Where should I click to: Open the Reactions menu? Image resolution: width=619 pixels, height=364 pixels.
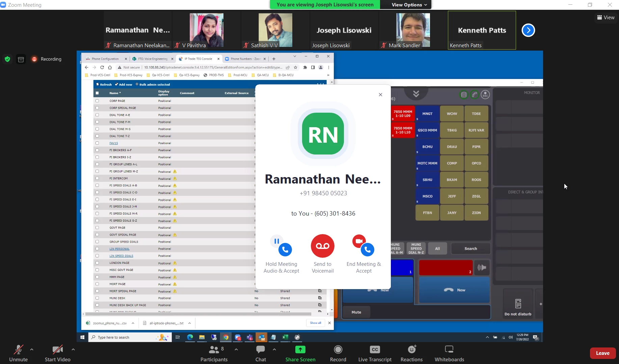411,353
